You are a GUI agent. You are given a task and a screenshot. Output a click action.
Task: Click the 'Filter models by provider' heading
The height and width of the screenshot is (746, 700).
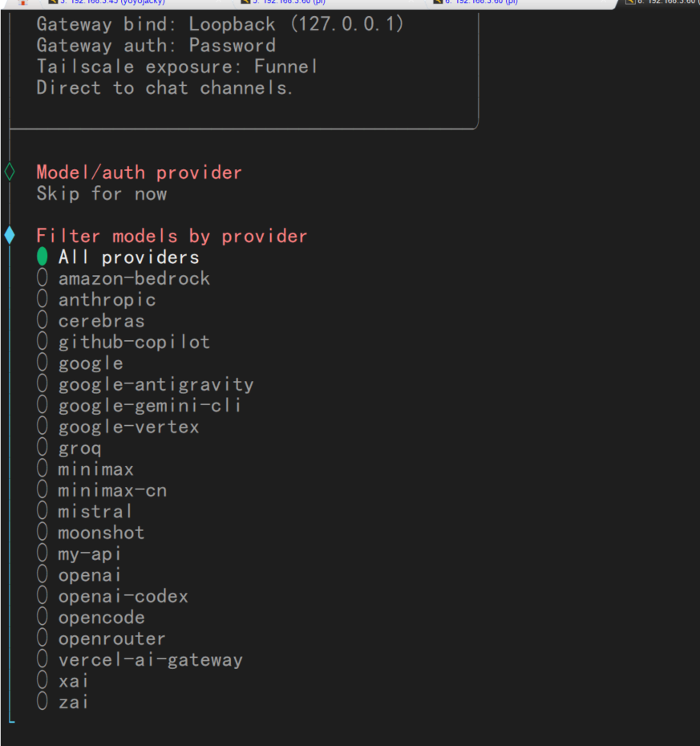click(x=172, y=236)
